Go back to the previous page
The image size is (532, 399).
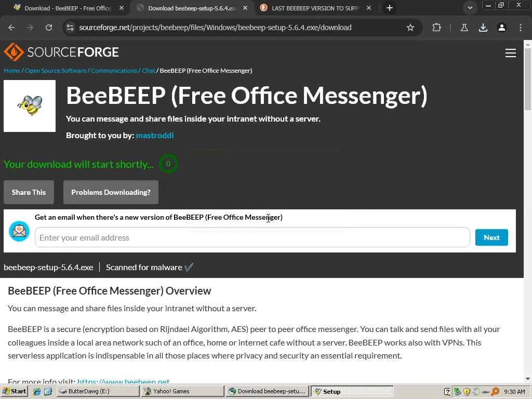[x=11, y=28]
